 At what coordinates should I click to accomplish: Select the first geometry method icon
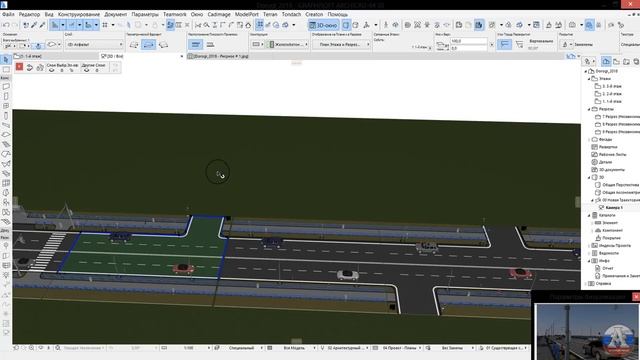[134, 44]
